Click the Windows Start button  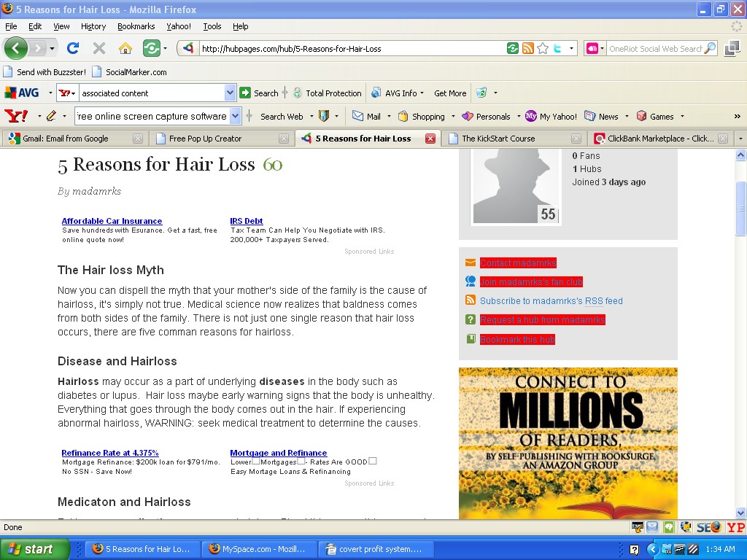34,549
